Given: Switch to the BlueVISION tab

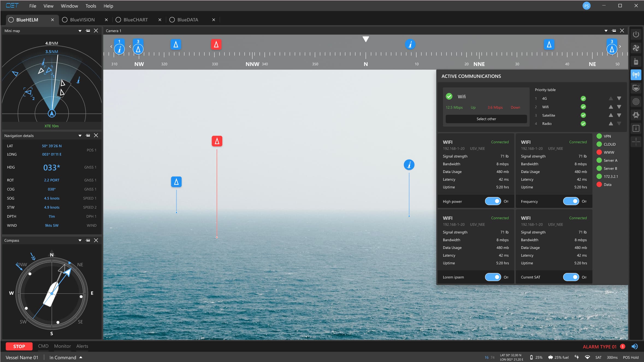Looking at the screenshot, I should 82,20.
